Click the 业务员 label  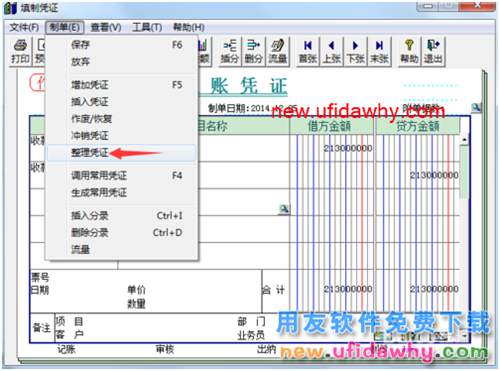click(x=251, y=335)
